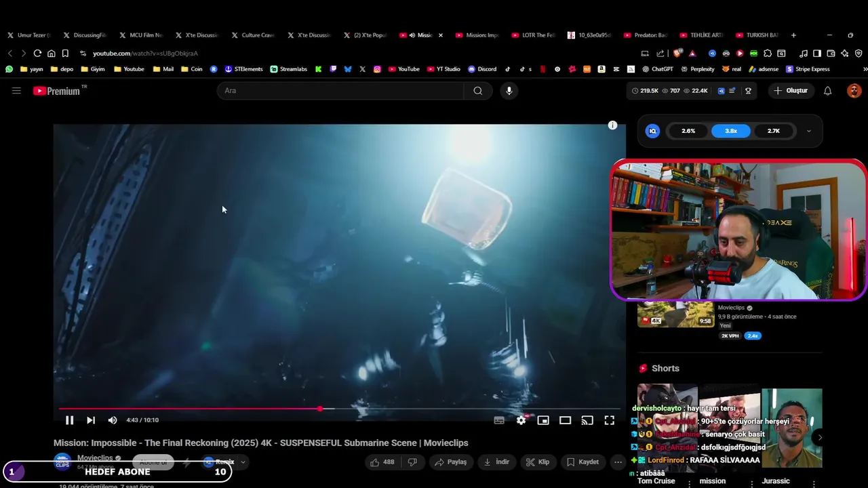Dislike the video
This screenshot has width=868, height=488.
412,462
